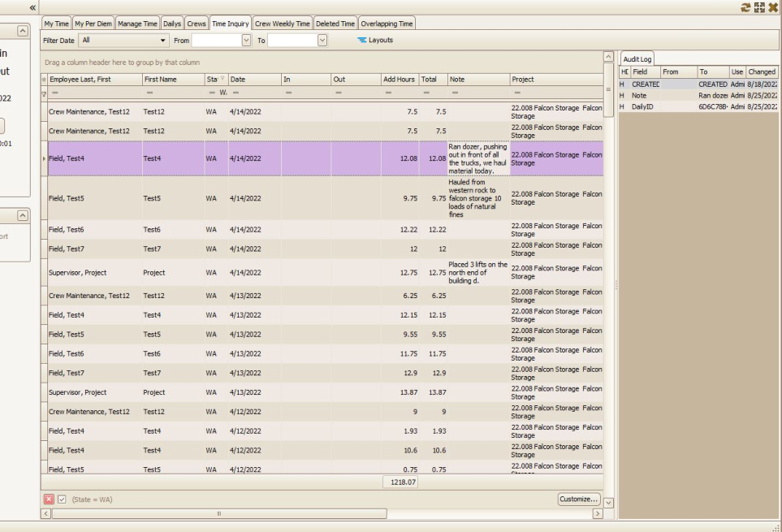The image size is (782, 532).
Task: Open the To date picker dropdown
Action: pos(322,40)
